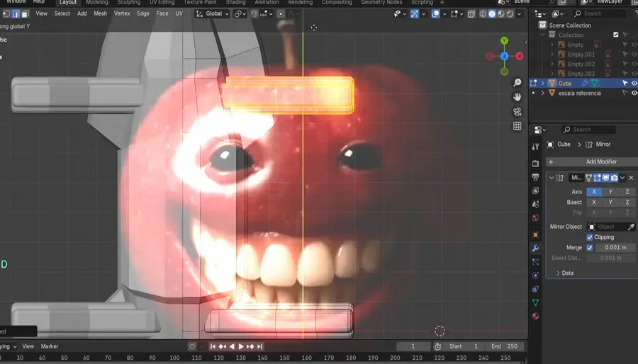
Task: Select vertex select mode icon
Action: click(x=6, y=14)
